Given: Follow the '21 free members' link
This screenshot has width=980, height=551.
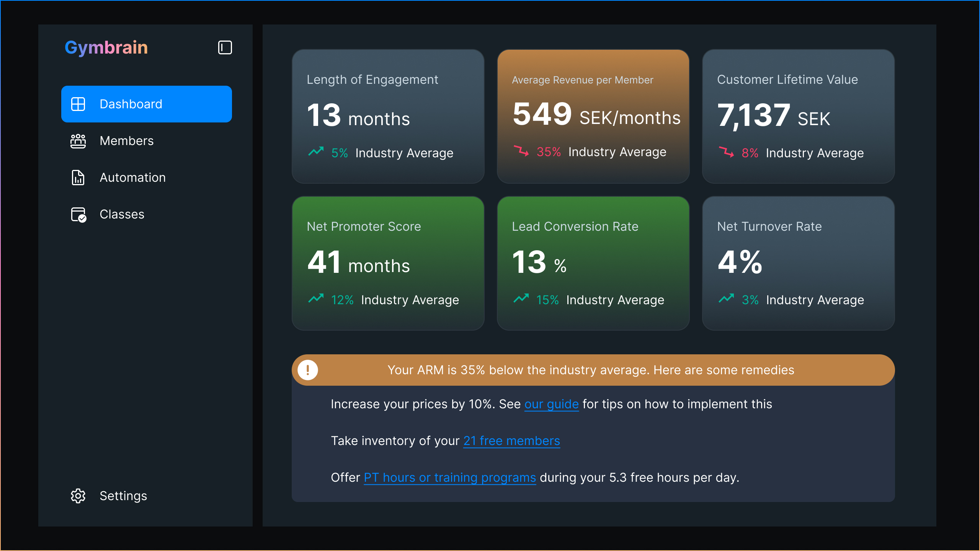Looking at the screenshot, I should click(511, 441).
